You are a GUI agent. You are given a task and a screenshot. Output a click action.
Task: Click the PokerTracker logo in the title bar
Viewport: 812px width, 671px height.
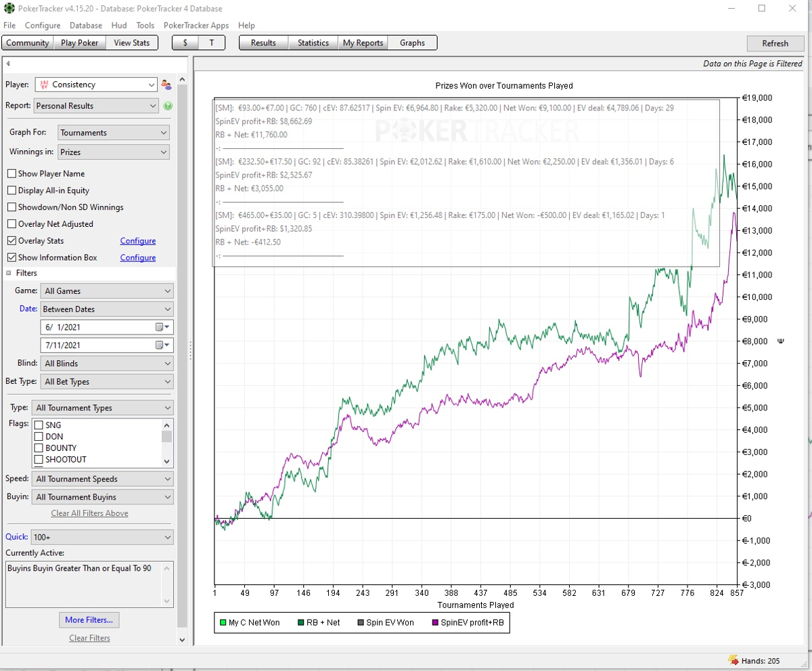pos(8,9)
